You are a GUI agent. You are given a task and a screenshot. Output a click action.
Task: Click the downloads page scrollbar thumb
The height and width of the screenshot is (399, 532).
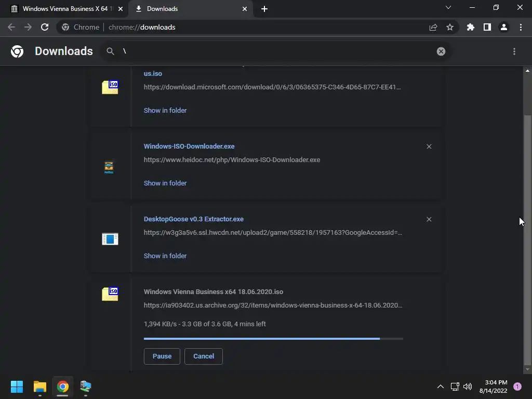tap(527, 239)
